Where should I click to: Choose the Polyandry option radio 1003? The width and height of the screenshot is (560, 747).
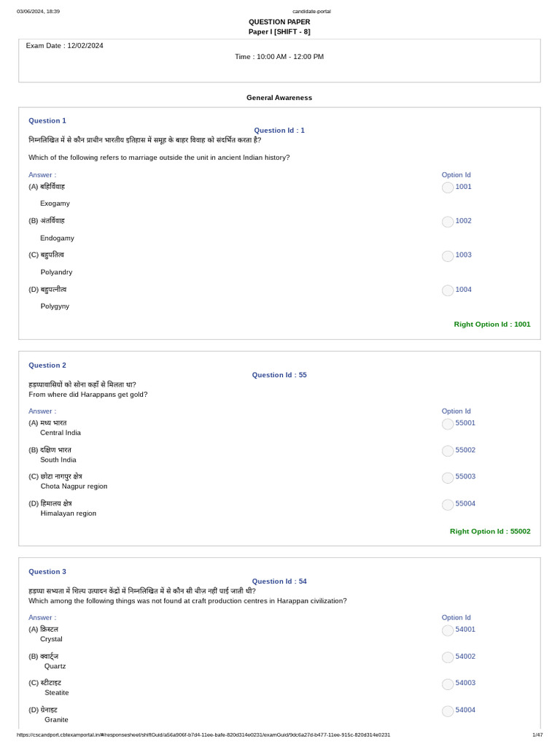pos(448,256)
